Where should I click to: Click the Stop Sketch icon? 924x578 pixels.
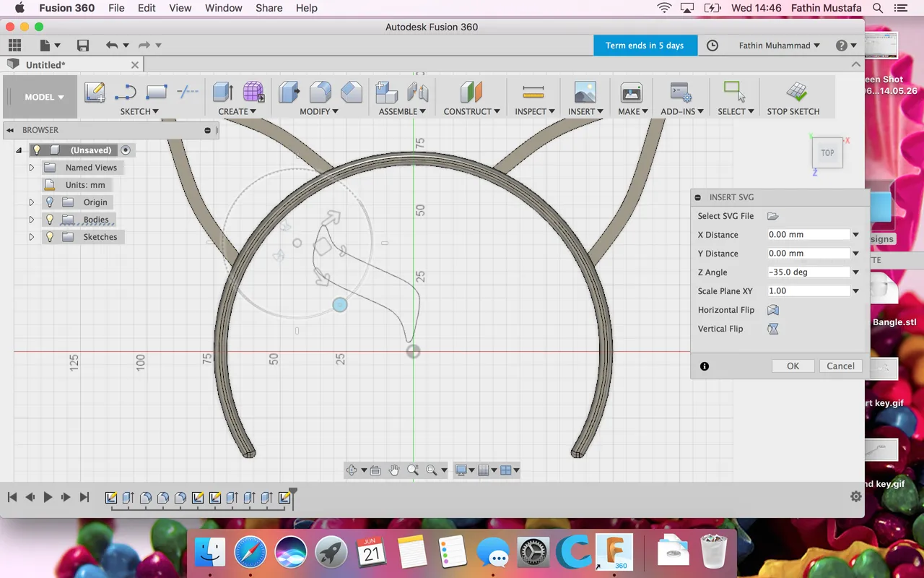point(796,92)
